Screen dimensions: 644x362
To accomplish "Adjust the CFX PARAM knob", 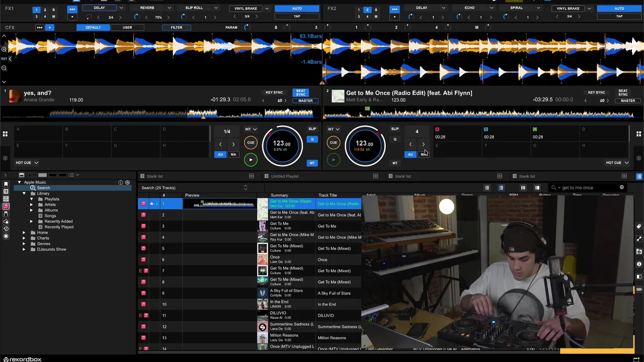I will pos(247,27).
